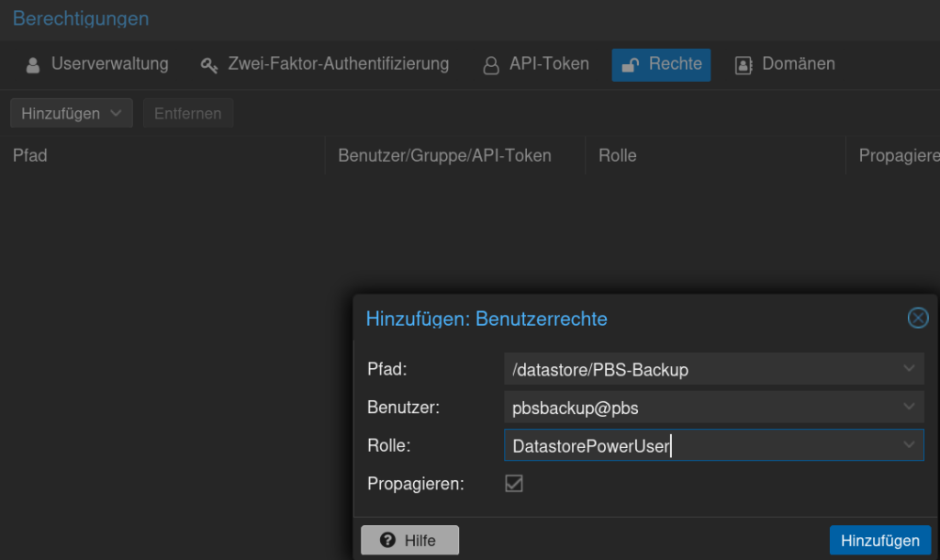Click the question mark Hilfe icon
This screenshot has height=560, width=940.
point(387,540)
